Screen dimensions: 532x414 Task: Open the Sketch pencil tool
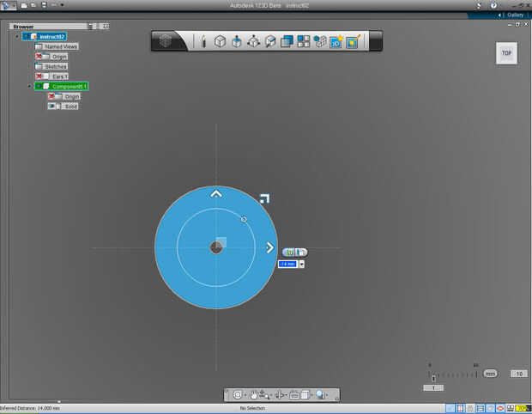pos(203,41)
